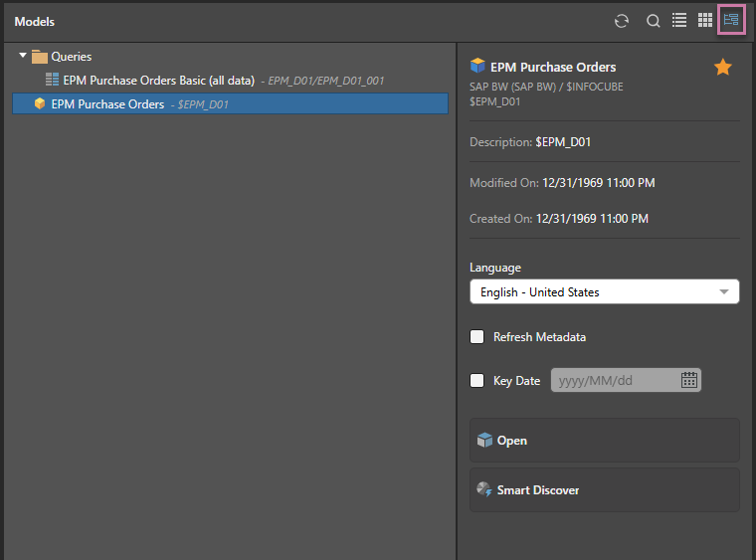Click the cube icon next to panel title
This screenshot has width=756, height=560.
[477, 67]
